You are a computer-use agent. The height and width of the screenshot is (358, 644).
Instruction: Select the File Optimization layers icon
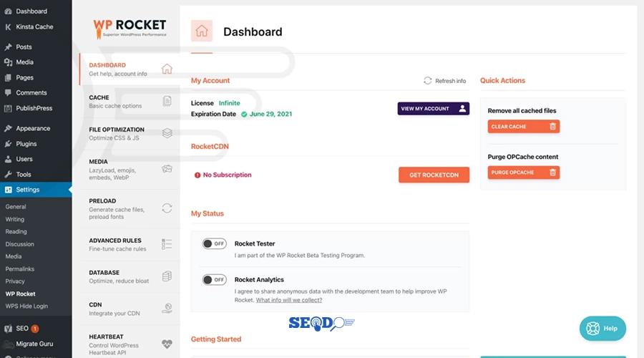(x=167, y=133)
